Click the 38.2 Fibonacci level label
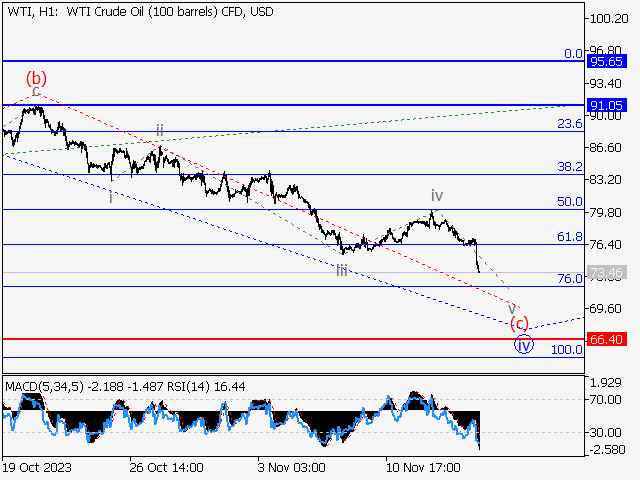 [x=570, y=167]
